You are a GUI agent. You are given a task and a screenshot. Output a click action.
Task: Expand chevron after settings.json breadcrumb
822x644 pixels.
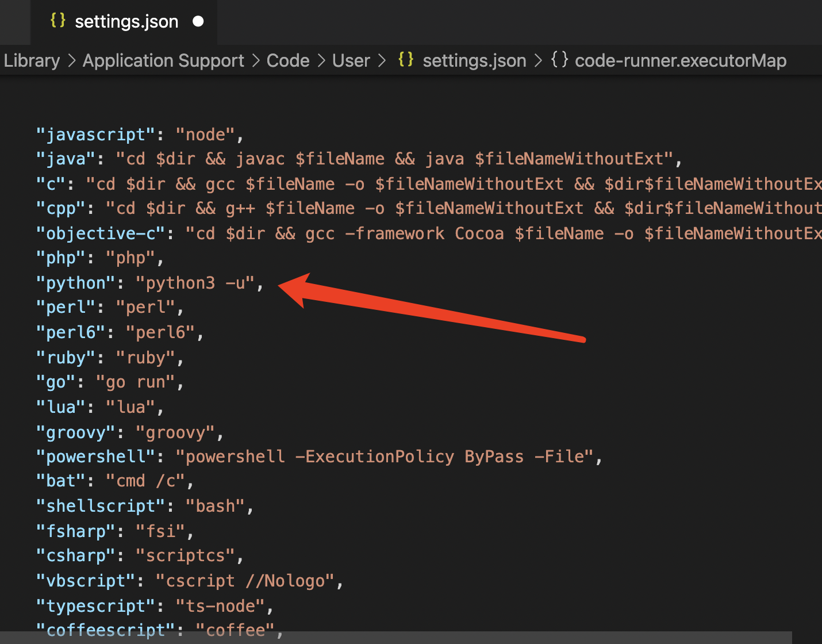[538, 60]
